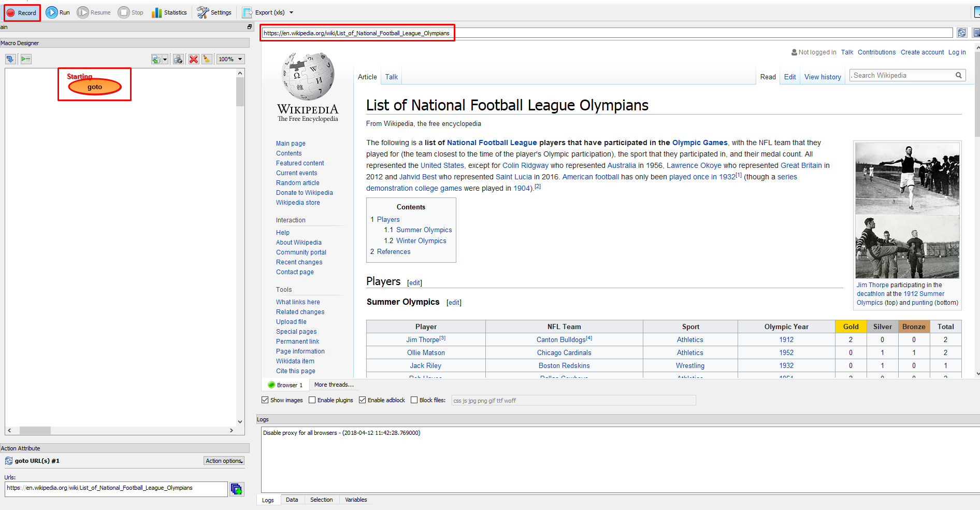Viewport: 980px width, 510px height.
Task: Click the Players section edit link
Action: [x=414, y=283]
